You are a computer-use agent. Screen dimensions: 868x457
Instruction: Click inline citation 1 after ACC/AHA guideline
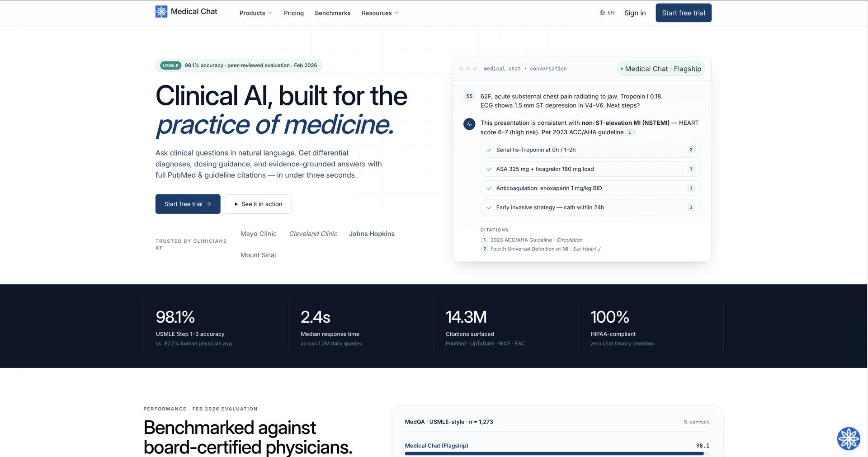[629, 132]
